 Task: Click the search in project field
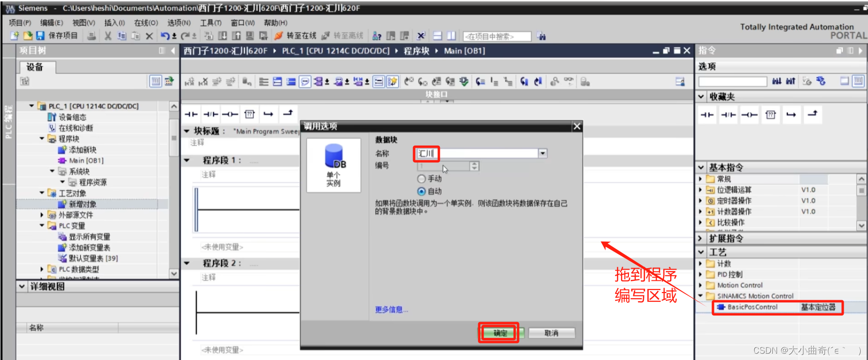click(497, 36)
